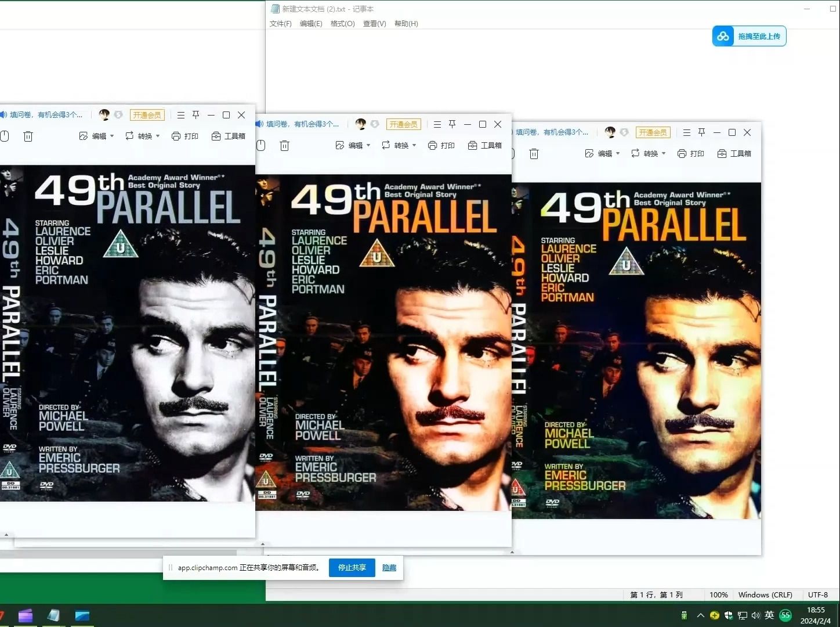
Task: Print image from left viewer (打印)
Action: coord(185,136)
